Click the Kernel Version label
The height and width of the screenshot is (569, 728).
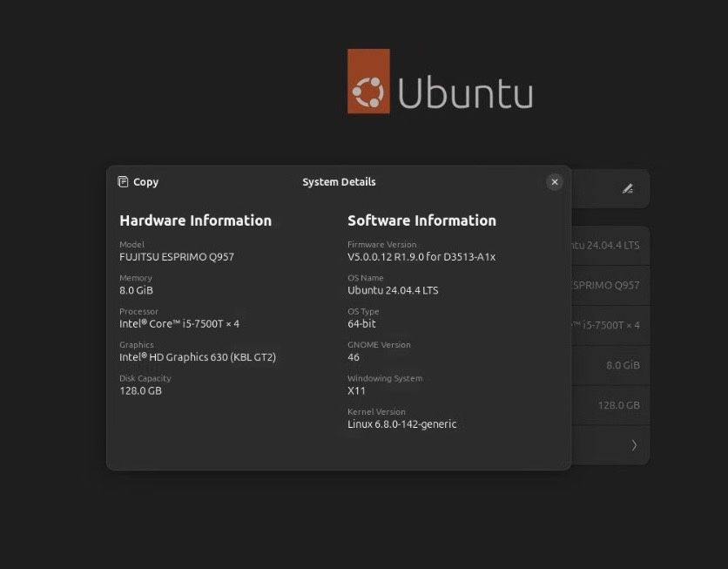pos(376,411)
